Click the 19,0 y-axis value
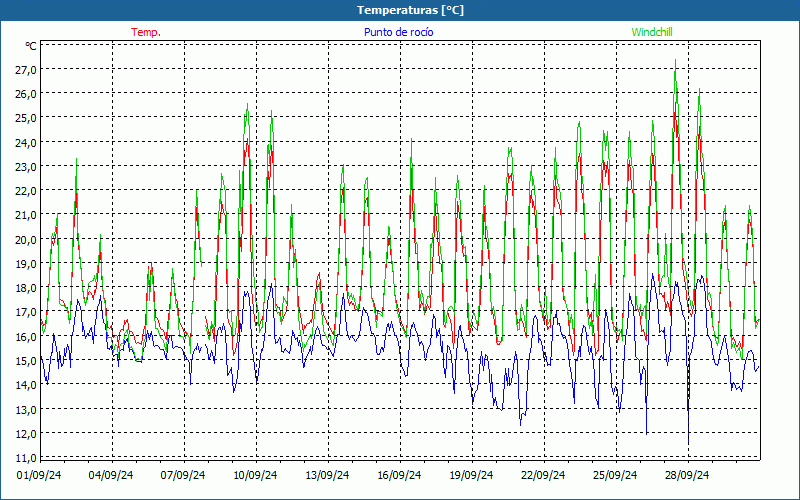Viewport: 800px width, 500px height. point(26,264)
